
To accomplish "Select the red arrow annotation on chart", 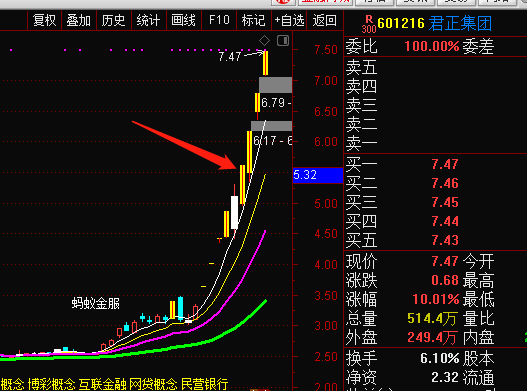I will 185,145.
